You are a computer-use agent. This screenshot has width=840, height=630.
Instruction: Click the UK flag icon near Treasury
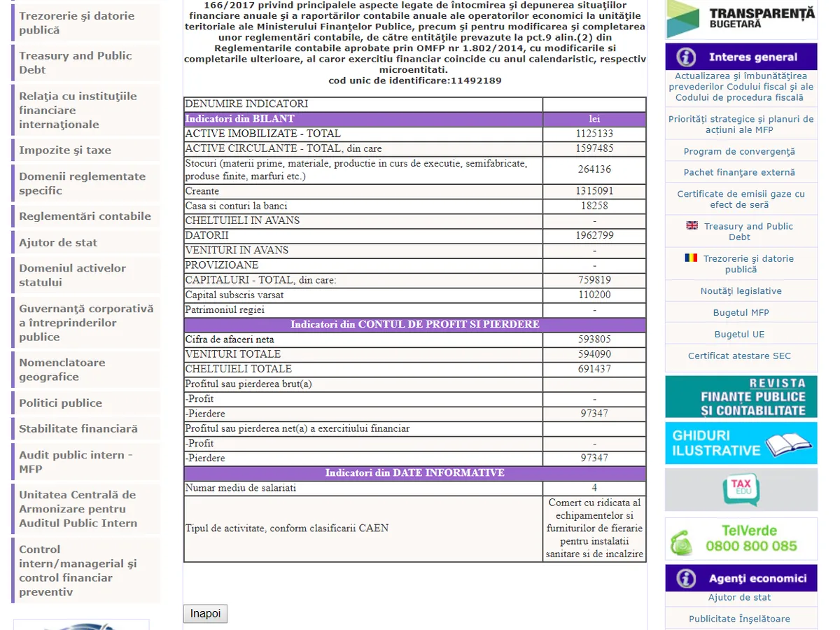click(692, 225)
